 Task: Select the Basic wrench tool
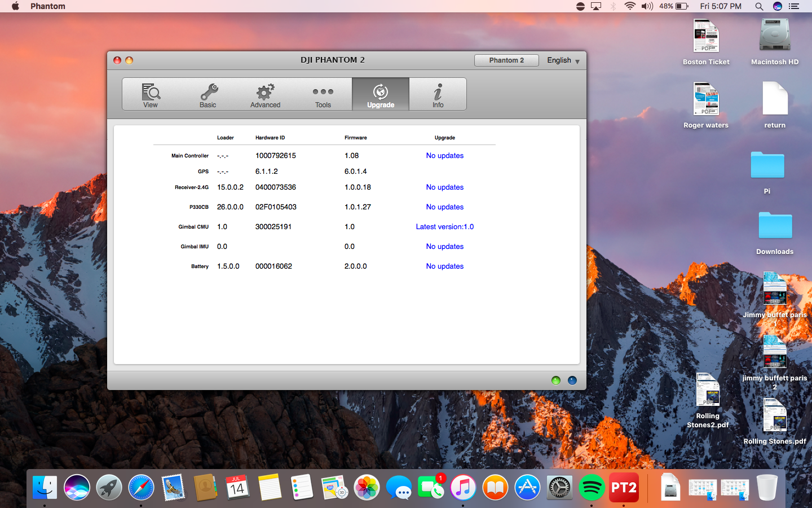tap(208, 95)
